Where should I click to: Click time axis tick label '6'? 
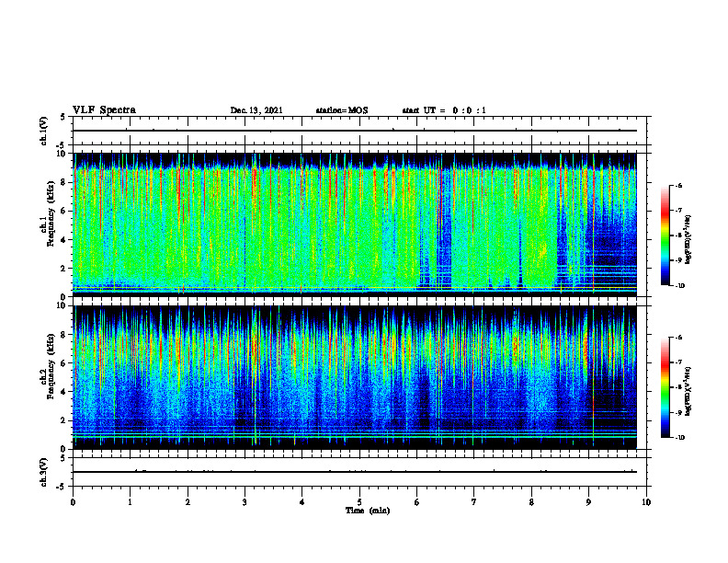(416, 502)
